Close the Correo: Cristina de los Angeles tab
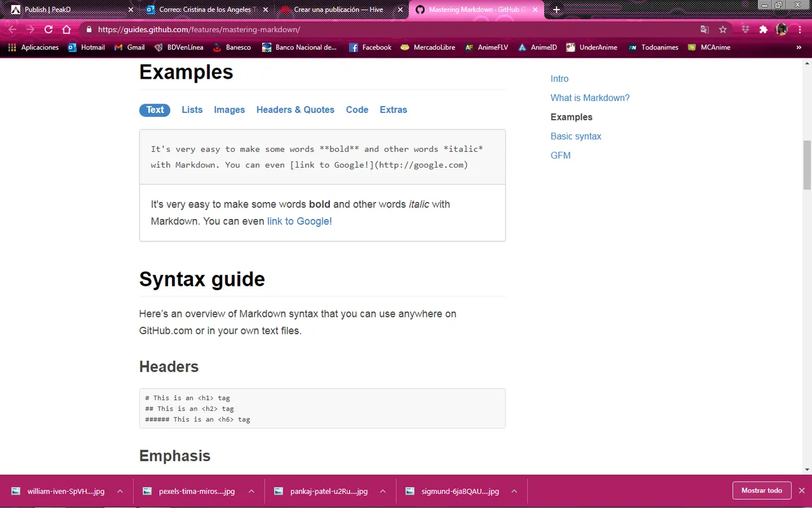The image size is (812, 508). [x=265, y=10]
